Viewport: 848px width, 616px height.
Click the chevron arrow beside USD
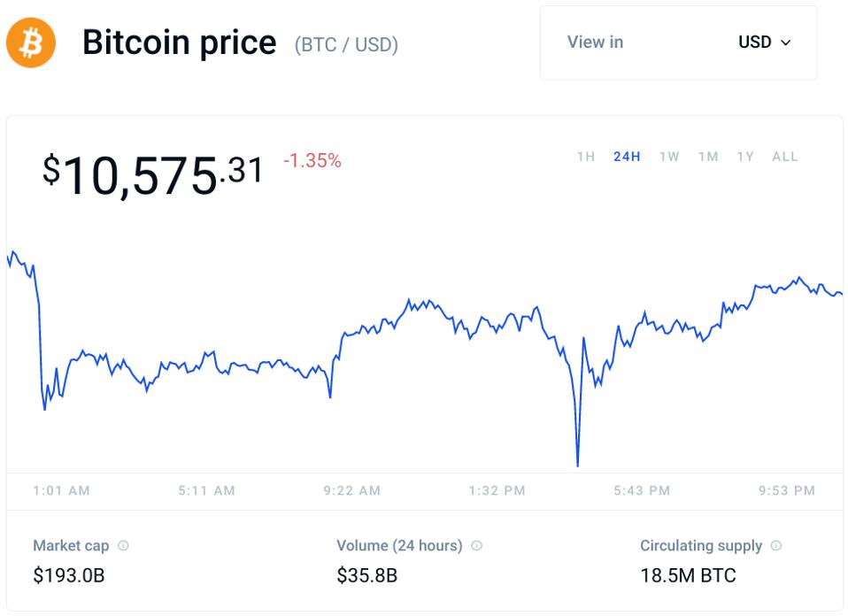click(x=786, y=42)
